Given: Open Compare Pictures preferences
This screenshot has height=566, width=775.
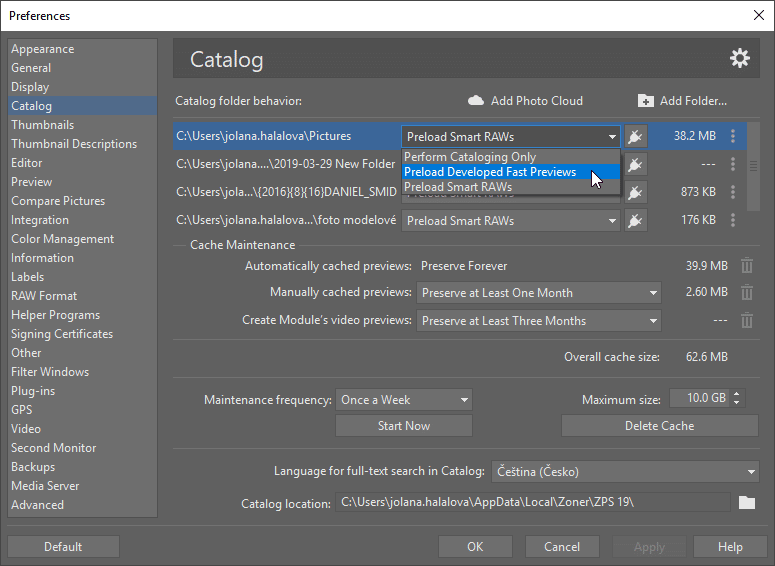Looking at the screenshot, I should 83,201.
